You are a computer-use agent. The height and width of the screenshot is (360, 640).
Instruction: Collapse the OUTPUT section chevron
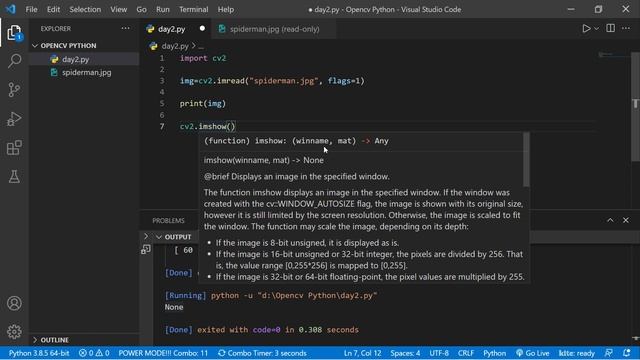159,237
